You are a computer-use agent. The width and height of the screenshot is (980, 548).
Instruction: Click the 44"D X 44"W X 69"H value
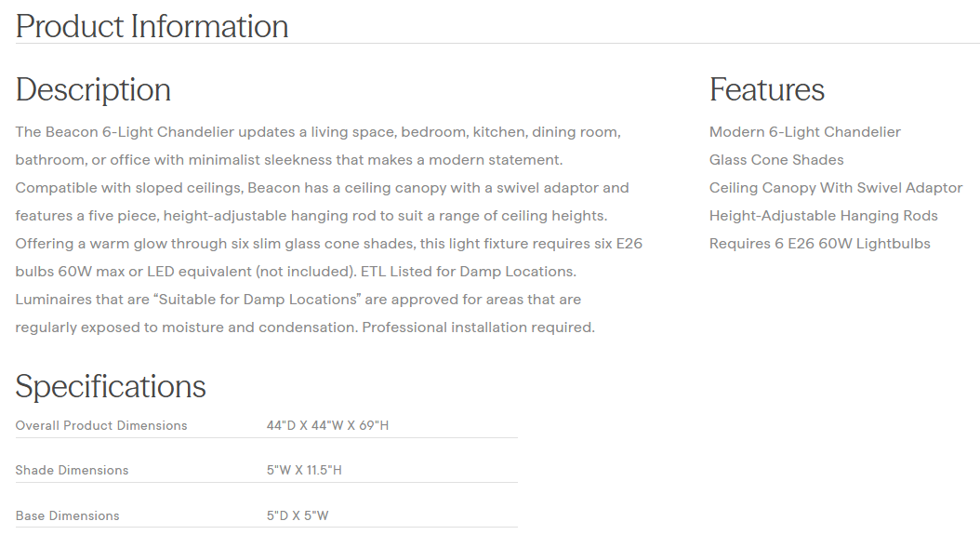tap(327, 425)
